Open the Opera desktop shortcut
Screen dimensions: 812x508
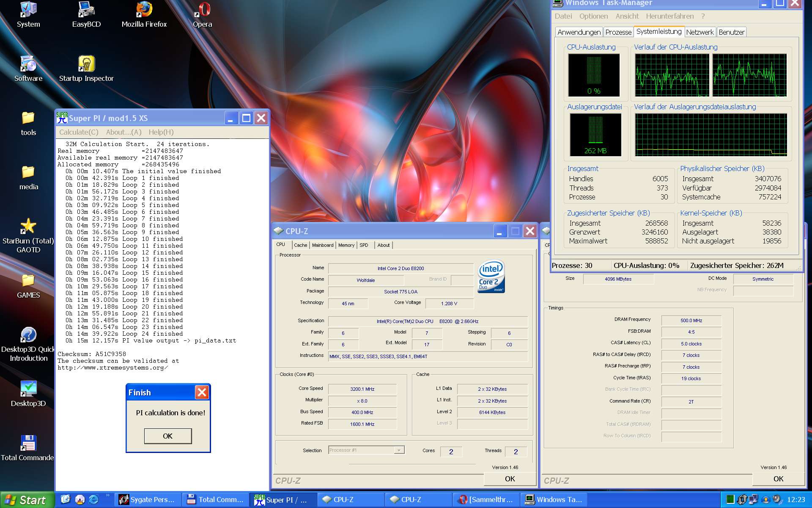coord(202,10)
